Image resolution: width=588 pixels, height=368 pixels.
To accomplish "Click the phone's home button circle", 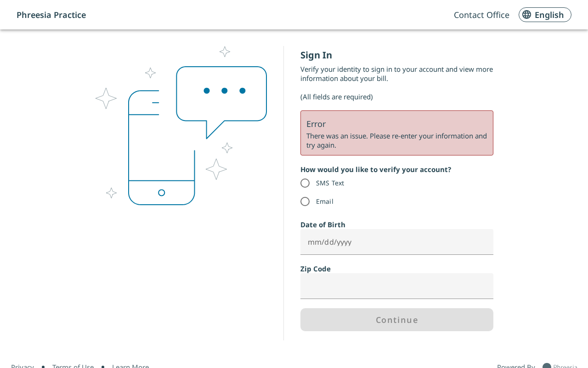I will 161,193.
